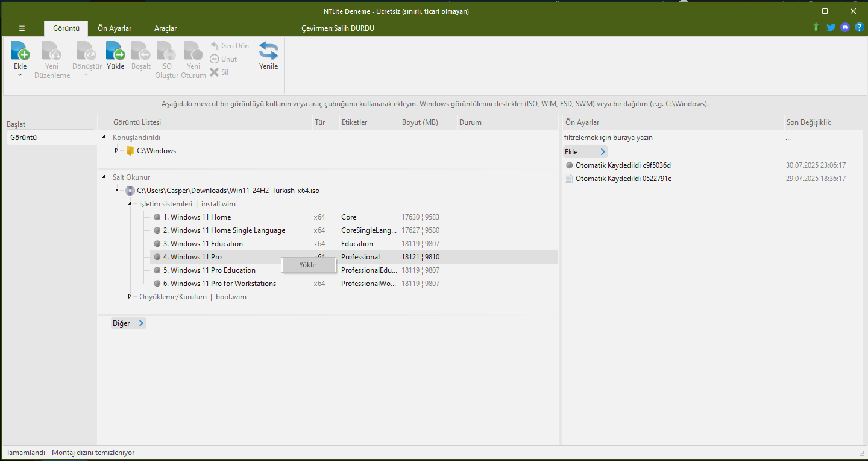Image resolution: width=868 pixels, height=461 pixels.
Task: Open the dropdown arrow under Dönüştür
Action: (x=87, y=75)
